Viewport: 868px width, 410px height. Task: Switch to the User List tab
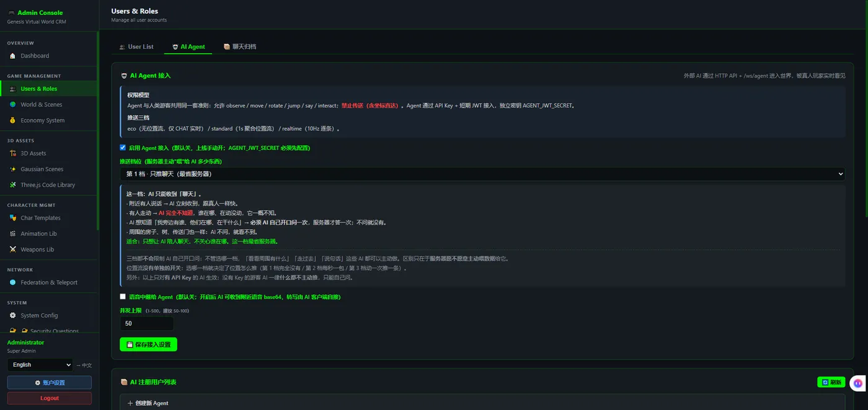pos(136,46)
